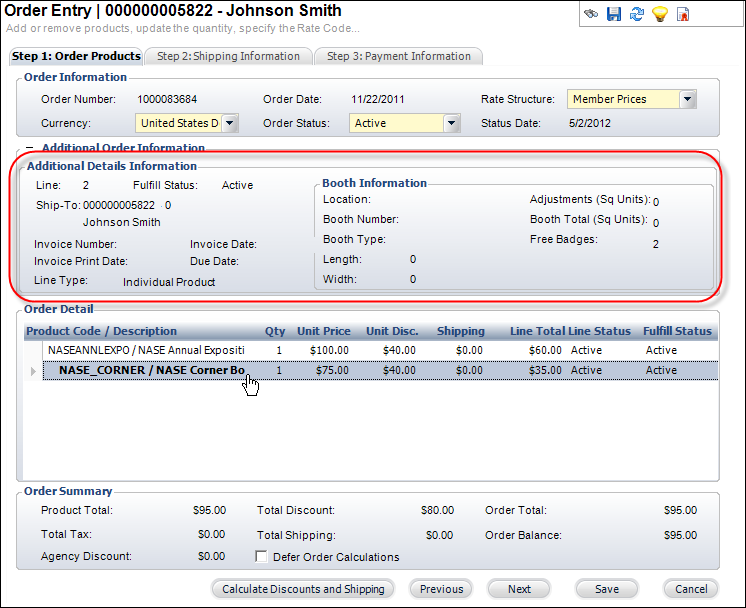Image resolution: width=746 pixels, height=608 pixels.
Task: Click the Cancel button
Action: 691,589
